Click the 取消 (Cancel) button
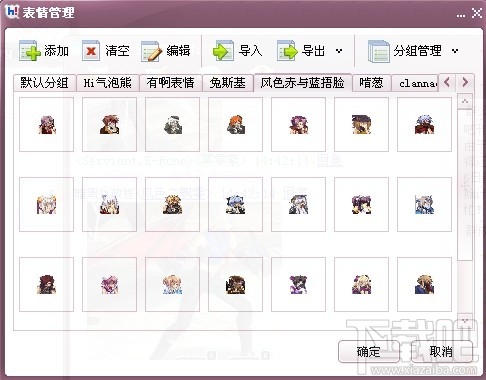This screenshot has width=486, height=380. (x=441, y=351)
